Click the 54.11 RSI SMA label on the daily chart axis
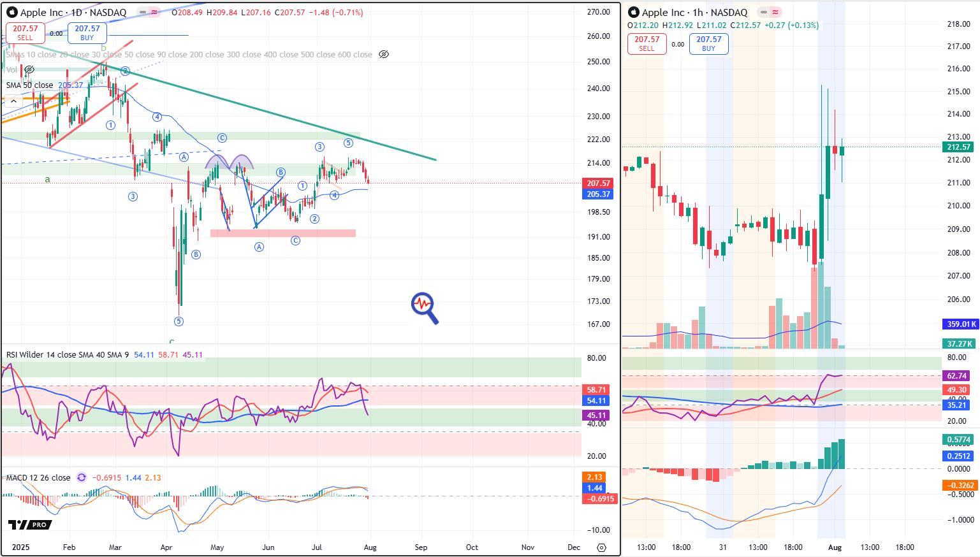The image size is (980, 557). click(x=596, y=401)
